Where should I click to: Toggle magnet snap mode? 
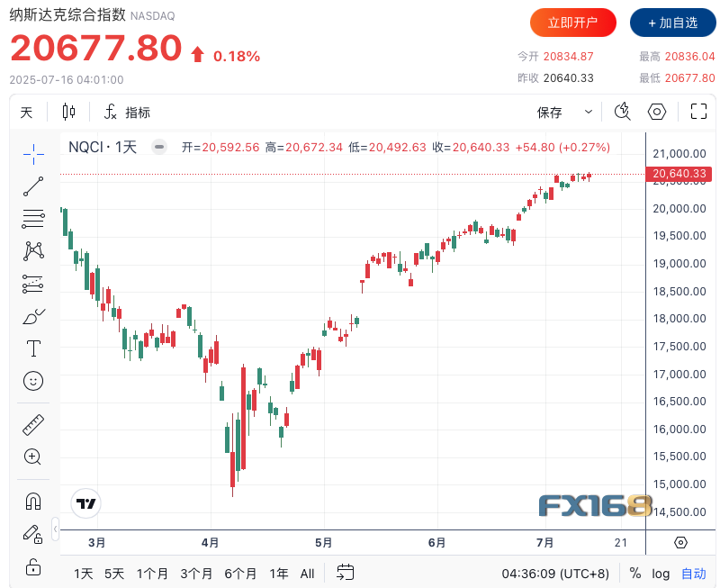(33, 500)
